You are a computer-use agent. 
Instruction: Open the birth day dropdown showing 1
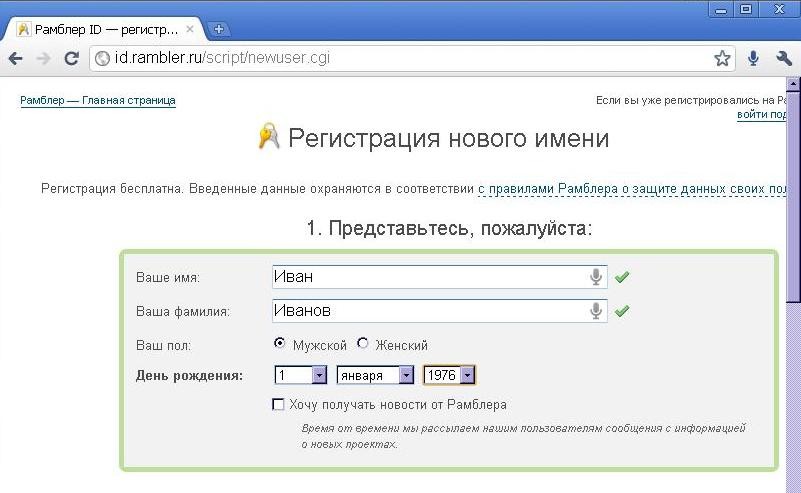click(300, 375)
